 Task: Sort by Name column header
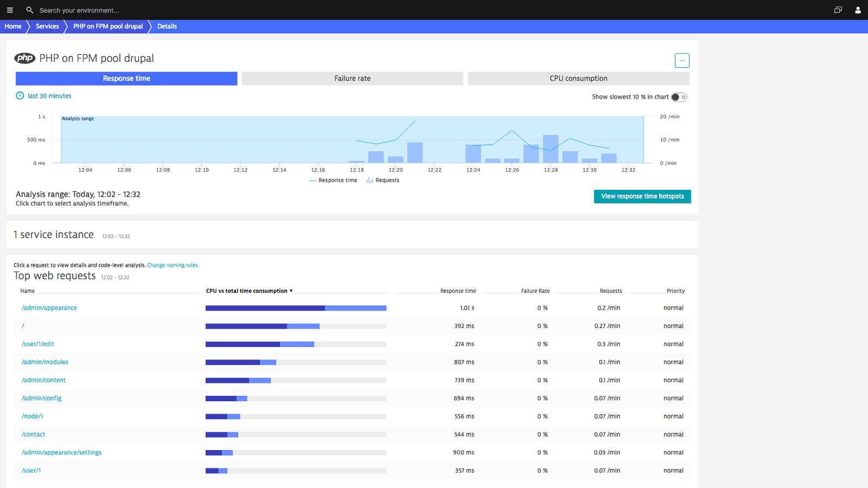28,291
